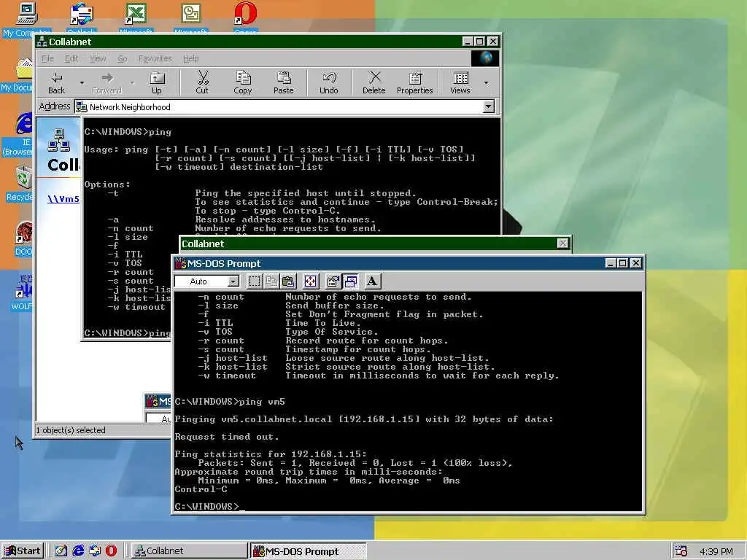Expand the Views dropdown arrow
This screenshot has height=560, width=747.
pyautogui.click(x=486, y=83)
